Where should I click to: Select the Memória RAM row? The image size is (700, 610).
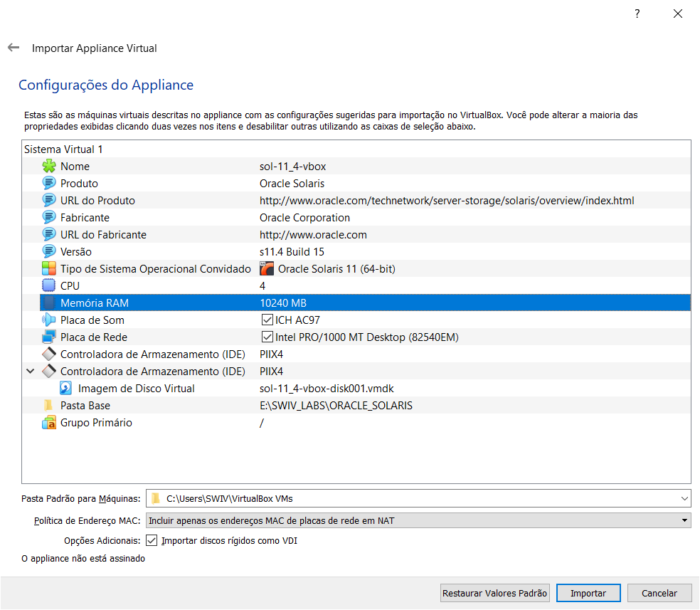coord(365,303)
